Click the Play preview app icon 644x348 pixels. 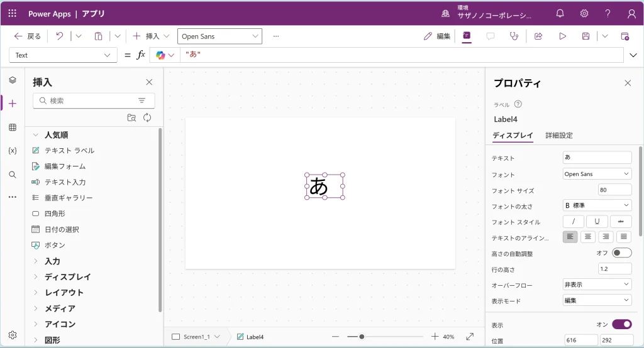[562, 36]
